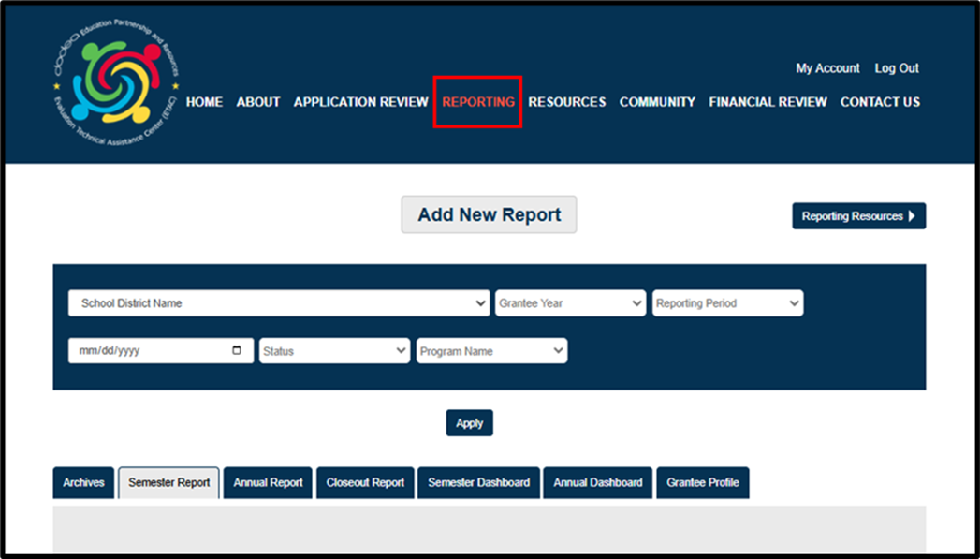This screenshot has width=980, height=559.
Task: Click the Reporting Resources arrow button
Action: [x=858, y=216]
